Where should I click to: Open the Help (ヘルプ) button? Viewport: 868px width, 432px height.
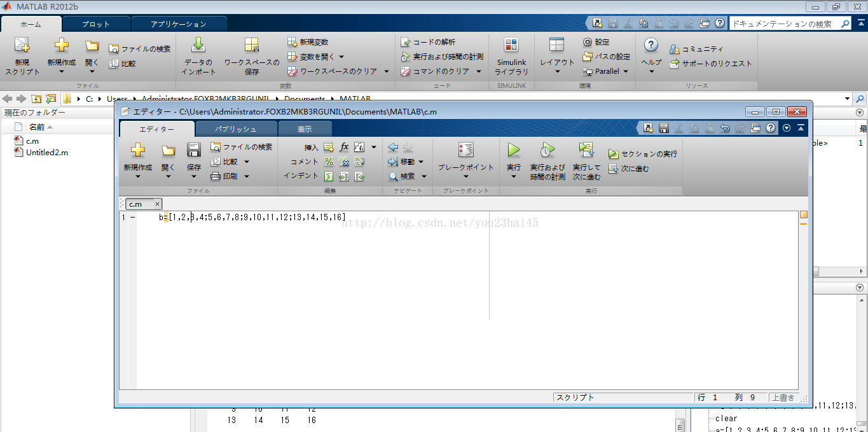651,53
